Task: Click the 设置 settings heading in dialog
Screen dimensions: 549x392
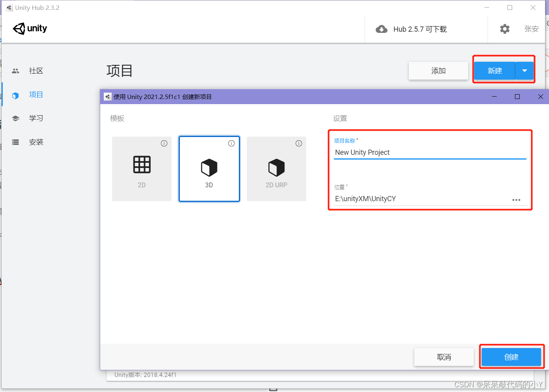Action: (x=340, y=118)
